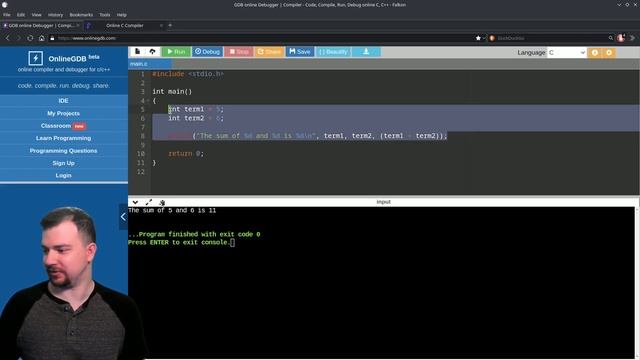Open settings with the orange gear icon
640x360 pixels.
609,53
